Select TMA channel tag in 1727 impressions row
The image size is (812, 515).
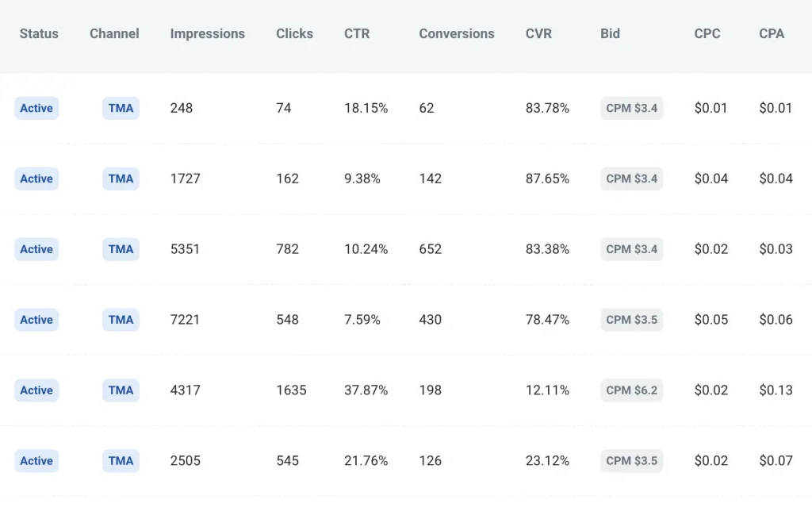click(121, 179)
